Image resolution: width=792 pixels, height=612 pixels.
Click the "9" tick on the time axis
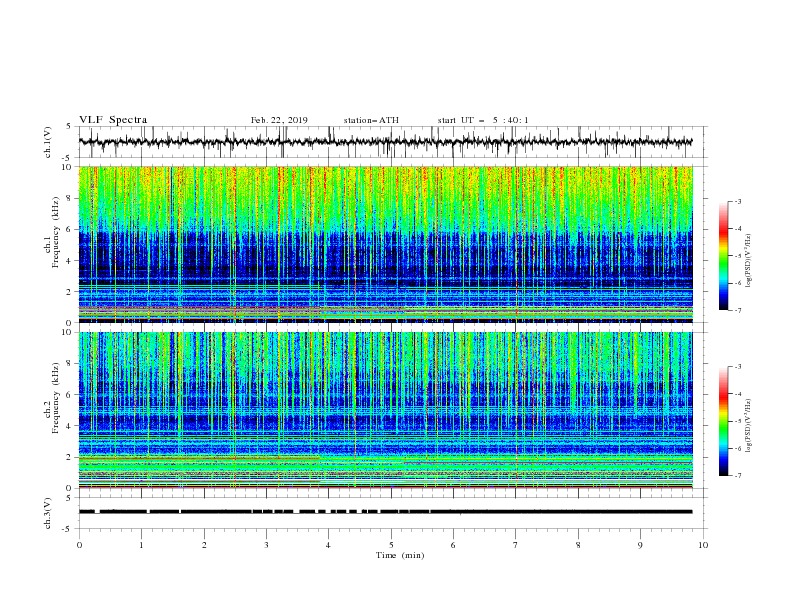(x=640, y=545)
